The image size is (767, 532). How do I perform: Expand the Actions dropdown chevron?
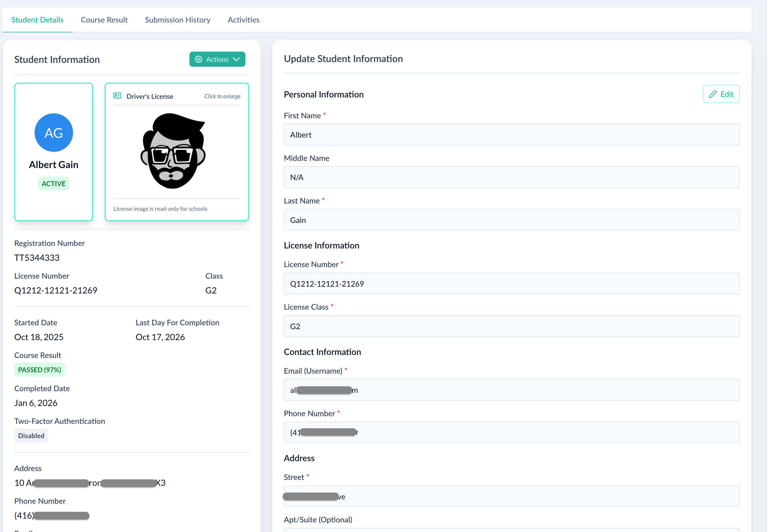click(x=236, y=59)
